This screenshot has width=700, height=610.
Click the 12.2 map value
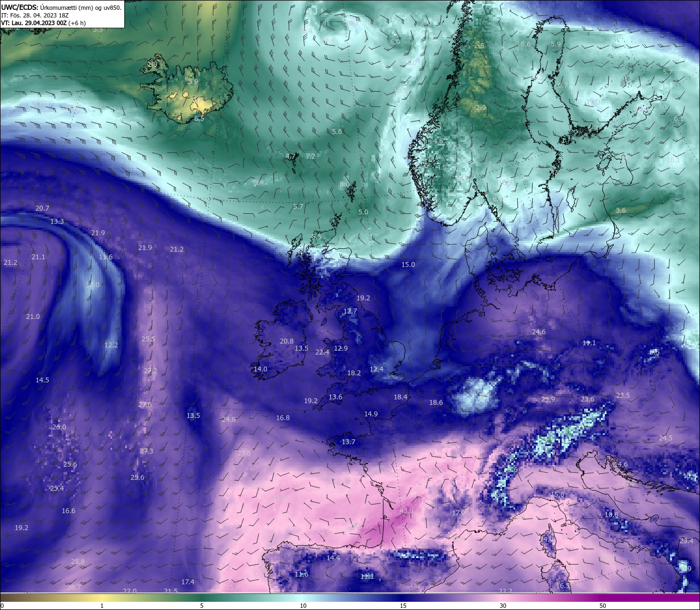coord(111,345)
